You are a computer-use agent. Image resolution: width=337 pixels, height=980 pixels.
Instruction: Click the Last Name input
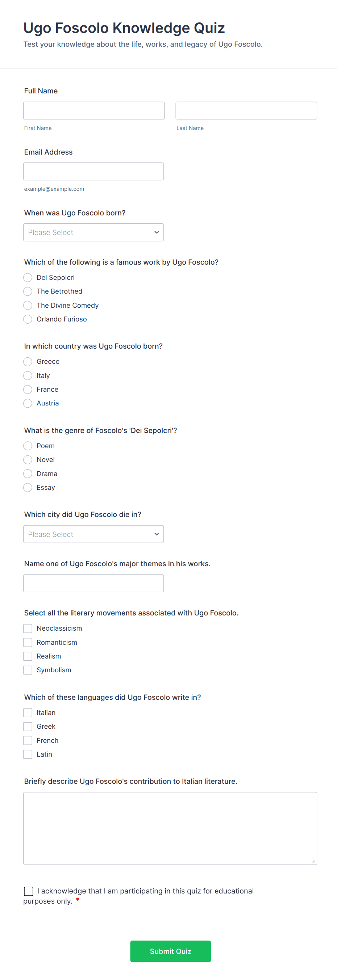click(246, 110)
